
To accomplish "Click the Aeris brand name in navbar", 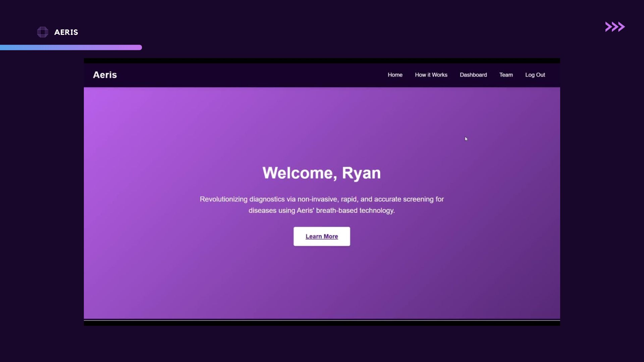I will coord(105,75).
